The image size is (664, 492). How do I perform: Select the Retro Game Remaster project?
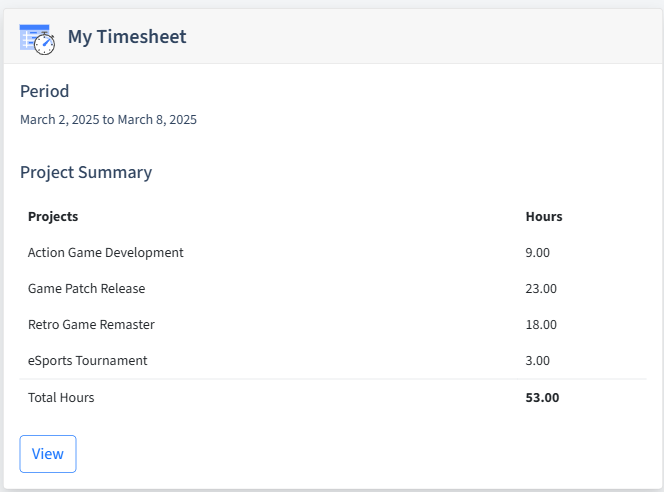(x=91, y=325)
